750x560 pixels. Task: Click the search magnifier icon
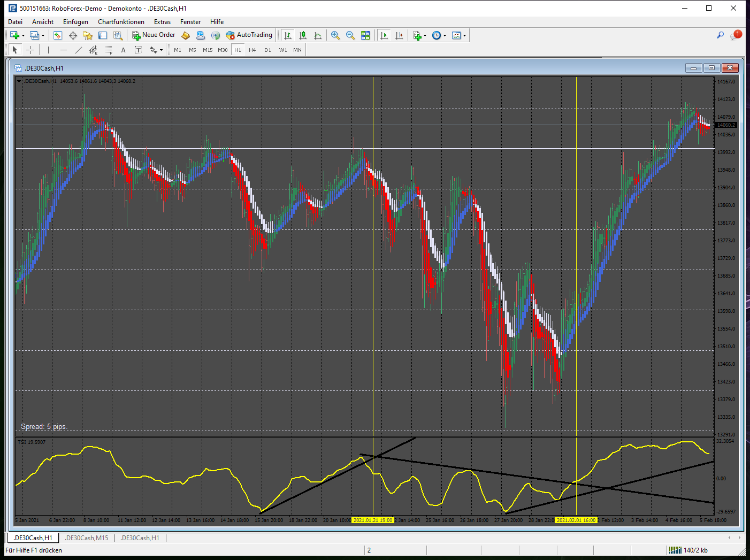coord(720,35)
